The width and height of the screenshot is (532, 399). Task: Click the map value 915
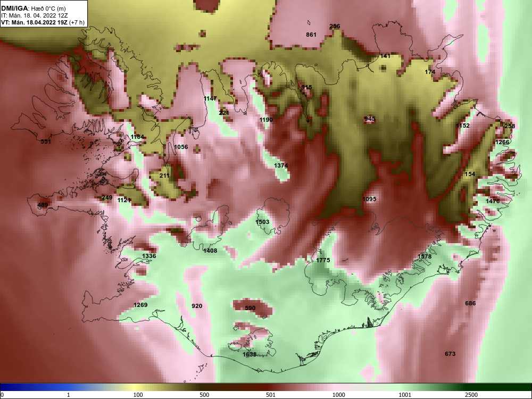306,87
